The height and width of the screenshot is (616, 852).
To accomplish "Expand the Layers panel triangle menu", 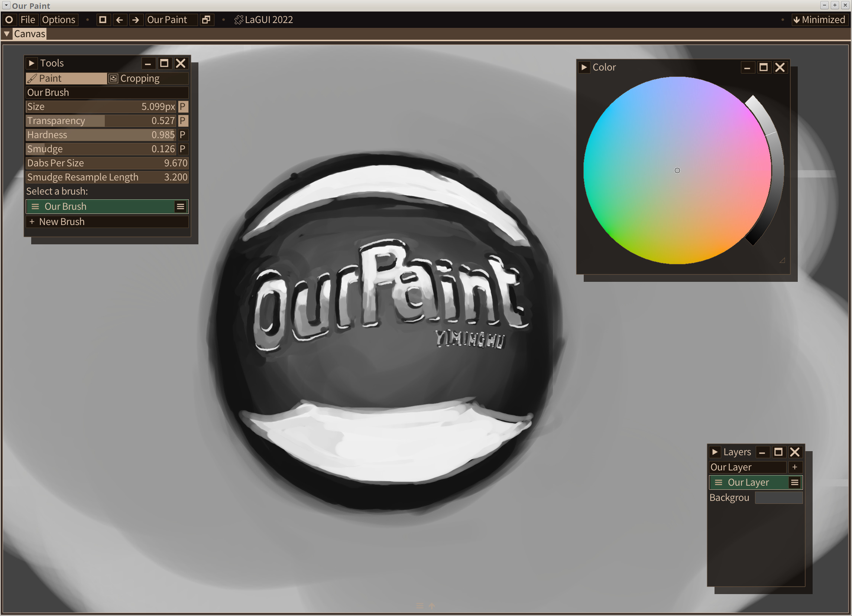I will (x=715, y=452).
